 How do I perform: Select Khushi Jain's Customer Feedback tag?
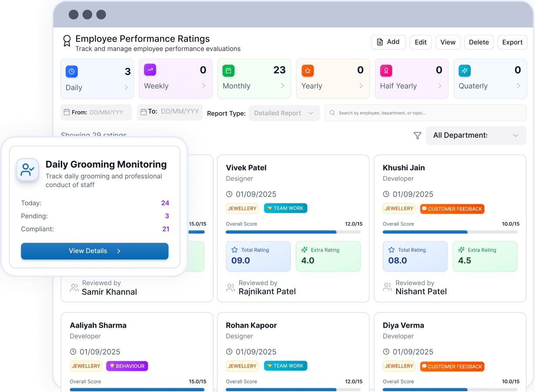[x=451, y=209]
